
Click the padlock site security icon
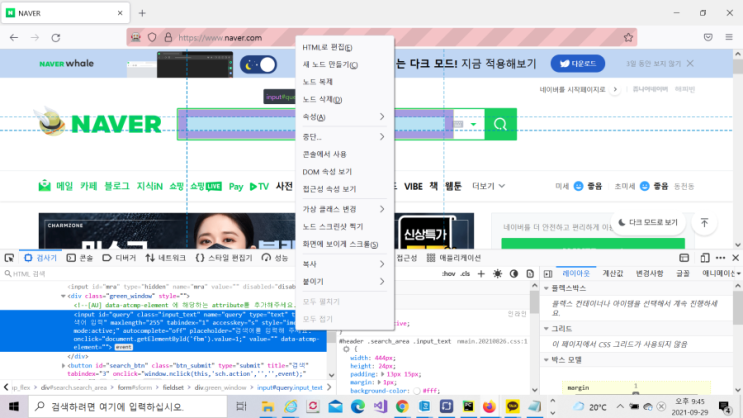[168, 37]
